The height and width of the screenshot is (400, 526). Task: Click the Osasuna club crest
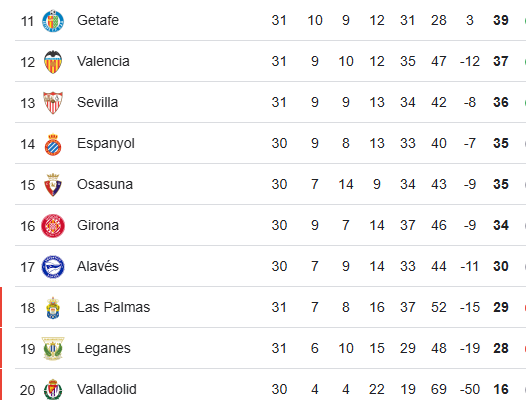[53, 185]
